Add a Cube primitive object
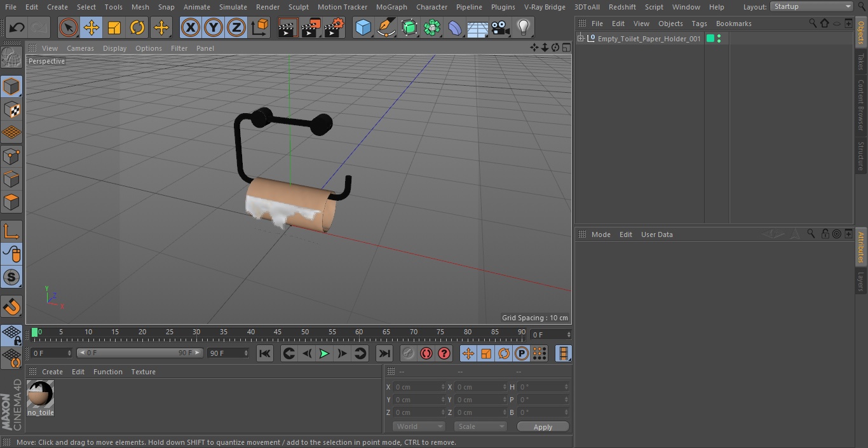The width and height of the screenshot is (868, 448). point(363,27)
